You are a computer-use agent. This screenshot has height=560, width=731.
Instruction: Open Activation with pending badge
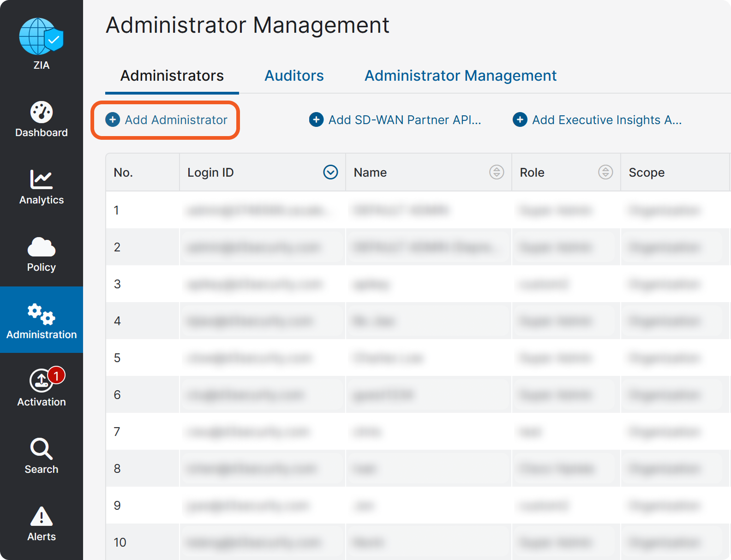pos(42,381)
